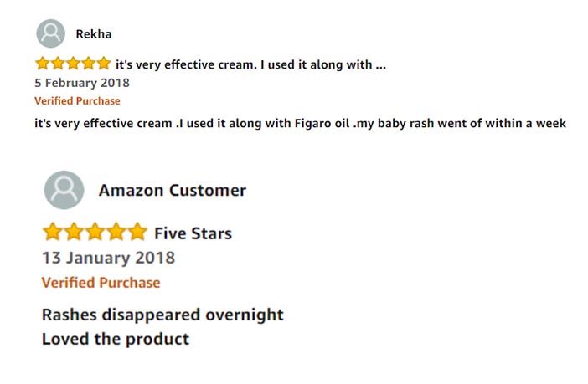Select the star rating beside Five Stars title
The width and height of the screenshot is (588, 384).
(x=95, y=231)
